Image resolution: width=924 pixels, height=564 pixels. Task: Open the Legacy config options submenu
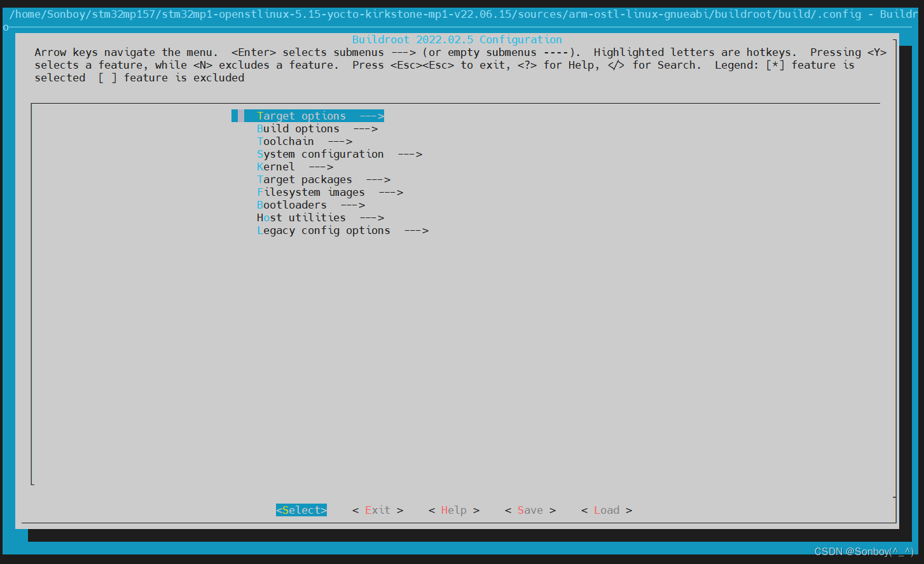click(x=323, y=230)
